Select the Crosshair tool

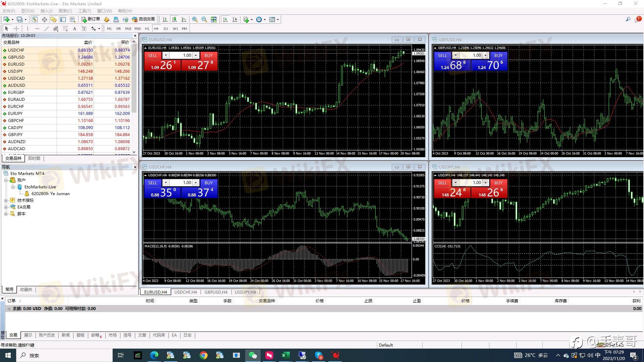coord(16,28)
